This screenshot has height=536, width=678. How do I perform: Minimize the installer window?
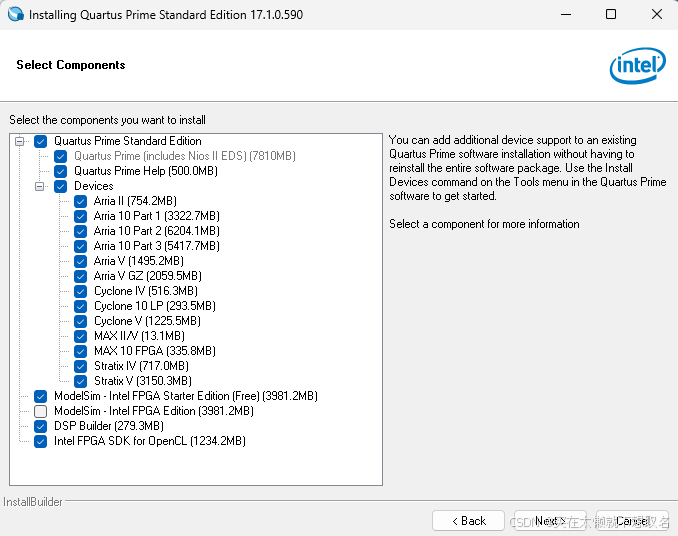(566, 14)
